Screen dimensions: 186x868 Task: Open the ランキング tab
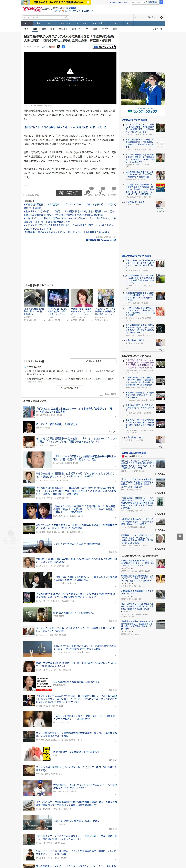[x=115, y=24]
